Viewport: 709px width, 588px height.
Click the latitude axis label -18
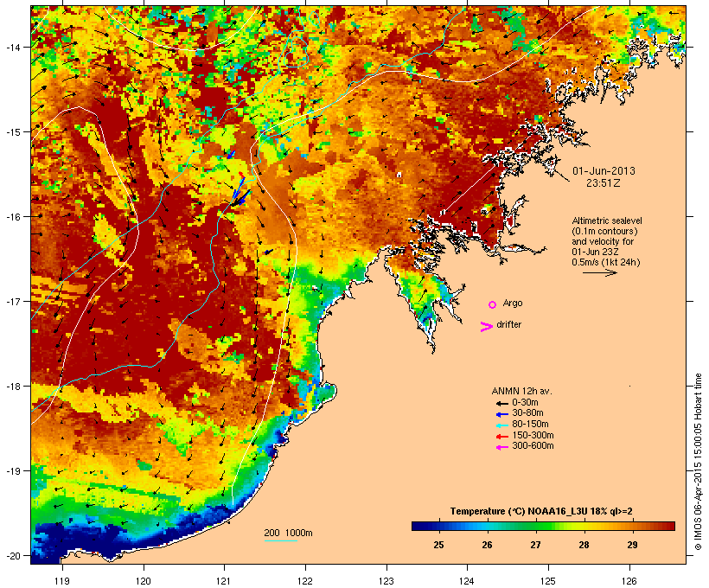click(13, 387)
